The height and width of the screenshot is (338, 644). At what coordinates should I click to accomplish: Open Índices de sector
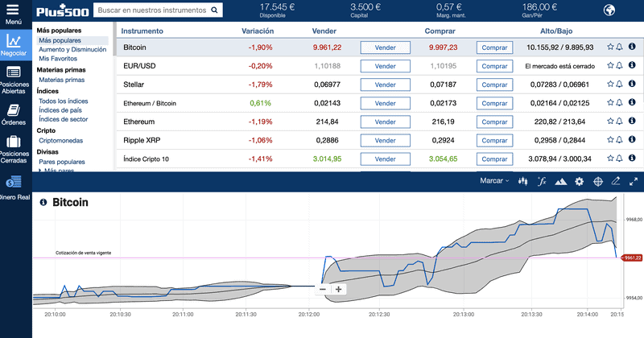pos(64,119)
